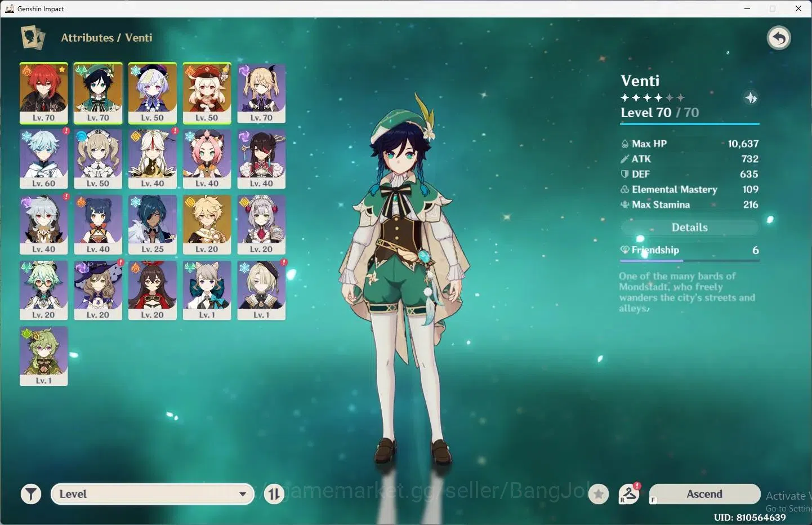This screenshot has width=812, height=525.
Task: Select Kaeya's Lv. 25 portrait
Action: pos(153,225)
